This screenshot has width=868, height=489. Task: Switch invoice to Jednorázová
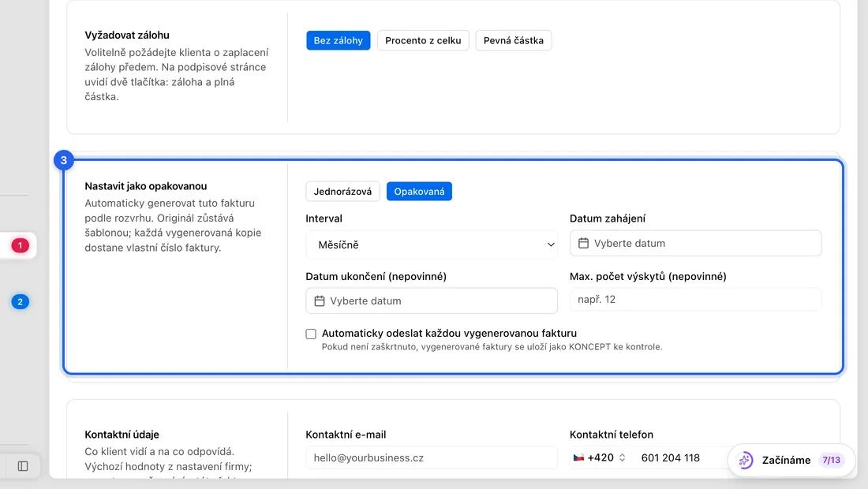[342, 192]
